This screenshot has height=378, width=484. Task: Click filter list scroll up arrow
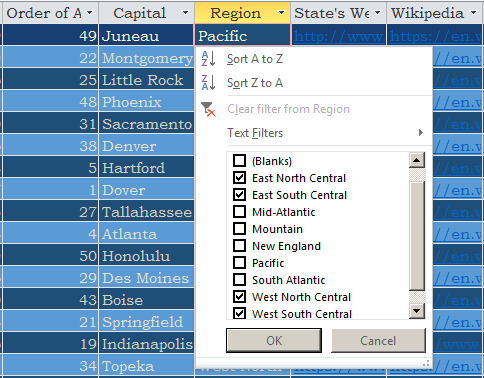tap(417, 160)
